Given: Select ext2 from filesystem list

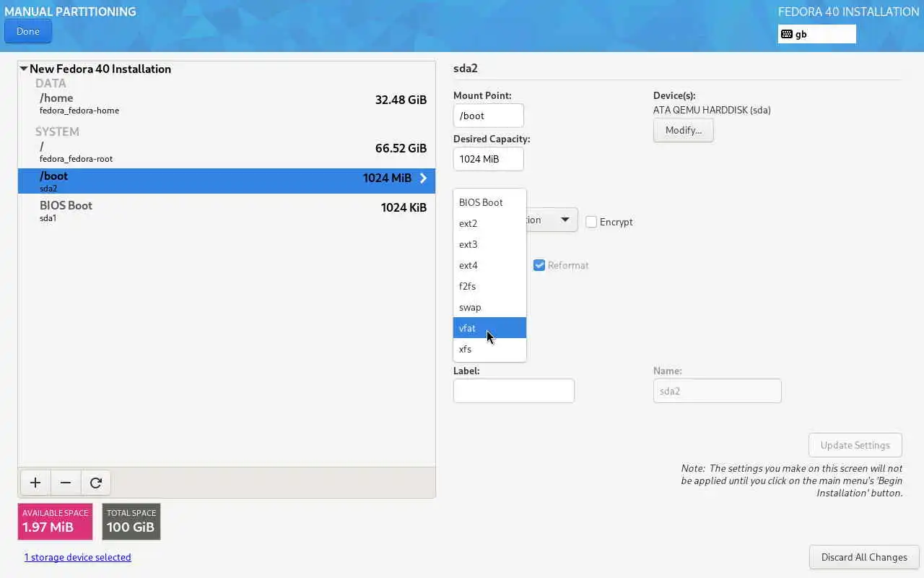Looking at the screenshot, I should click(x=489, y=223).
